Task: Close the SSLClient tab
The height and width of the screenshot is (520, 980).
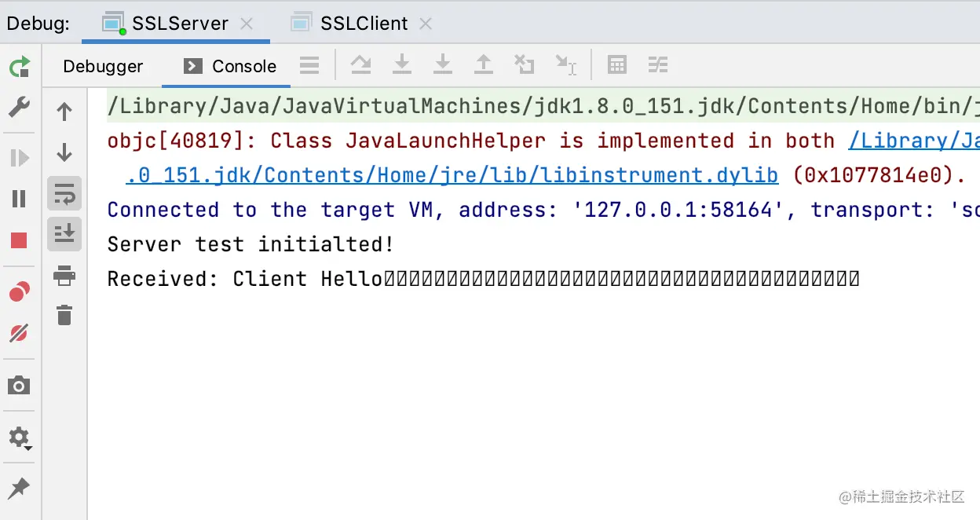Action: (x=426, y=24)
